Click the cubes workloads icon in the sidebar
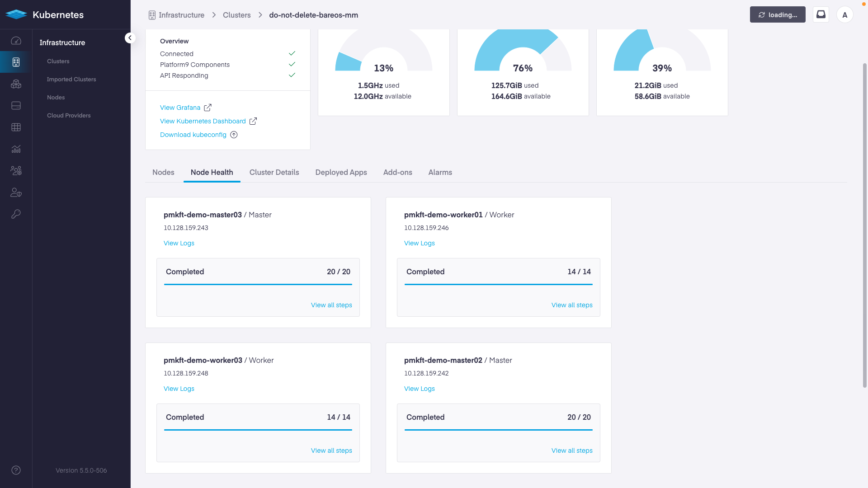The height and width of the screenshot is (488, 868). (16, 84)
